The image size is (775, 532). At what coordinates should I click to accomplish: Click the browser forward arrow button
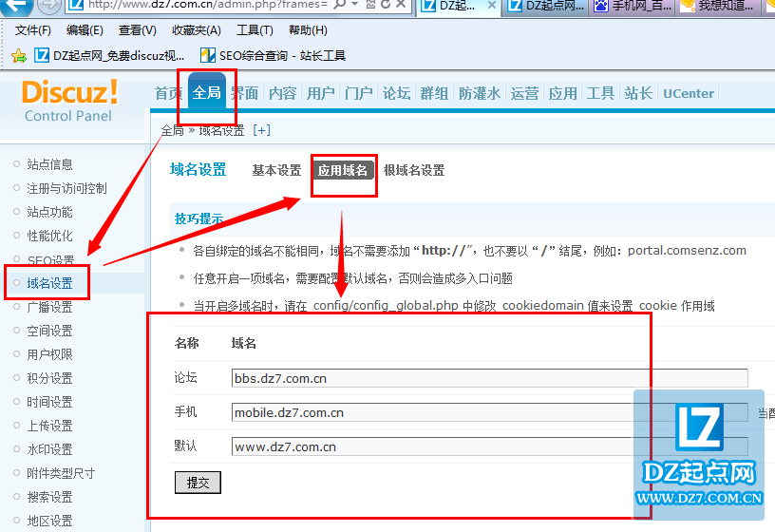click(x=49, y=5)
